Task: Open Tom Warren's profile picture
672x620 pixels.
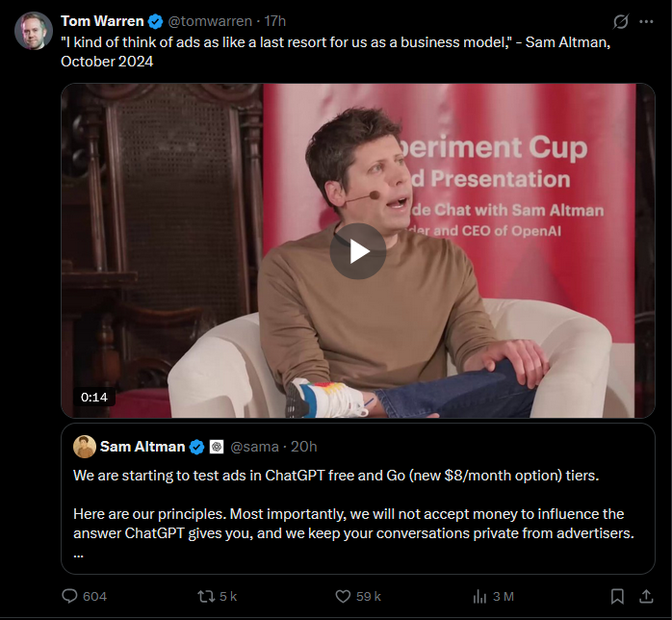Action: coord(34,32)
